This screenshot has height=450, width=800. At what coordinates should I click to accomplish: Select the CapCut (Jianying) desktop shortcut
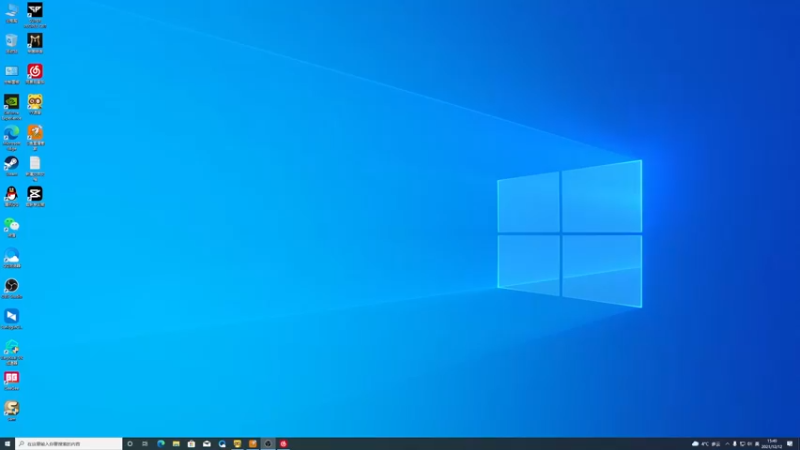click(x=35, y=196)
